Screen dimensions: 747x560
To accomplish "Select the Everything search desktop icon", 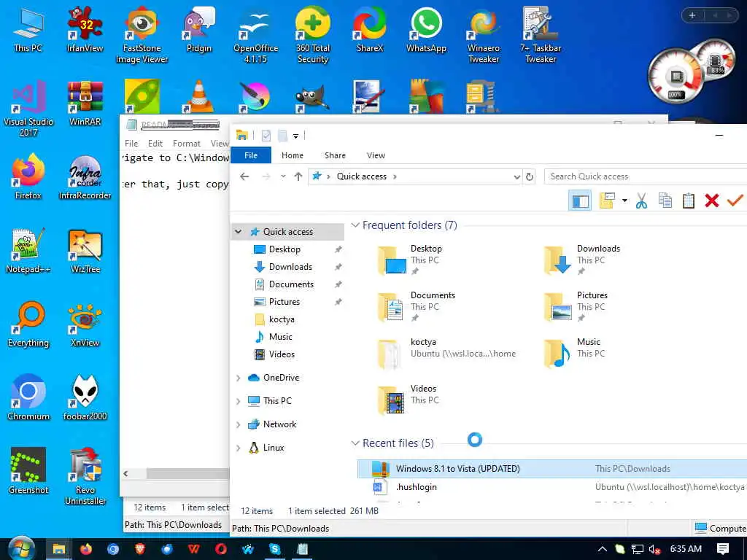I will pos(28,324).
